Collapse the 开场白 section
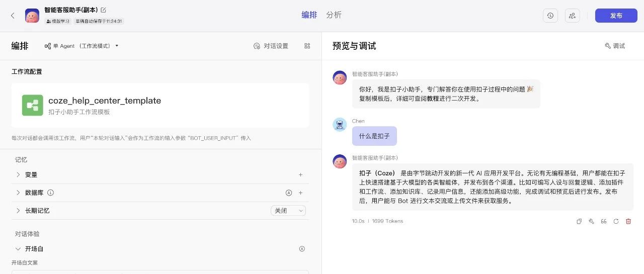Screen dimensions: 644x274 pos(18,249)
